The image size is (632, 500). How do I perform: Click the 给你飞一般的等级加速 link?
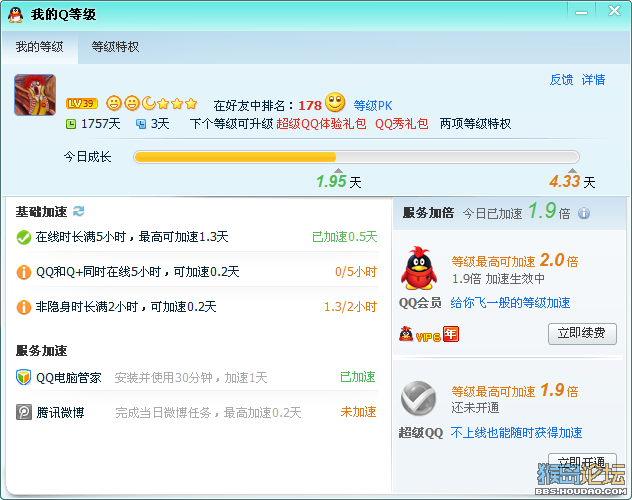[x=510, y=303]
